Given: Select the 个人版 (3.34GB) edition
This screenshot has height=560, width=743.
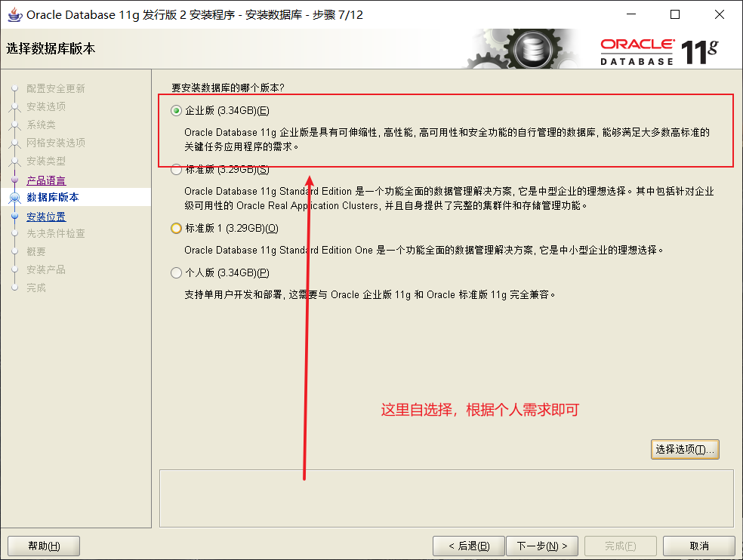Looking at the screenshot, I should tap(175, 272).
